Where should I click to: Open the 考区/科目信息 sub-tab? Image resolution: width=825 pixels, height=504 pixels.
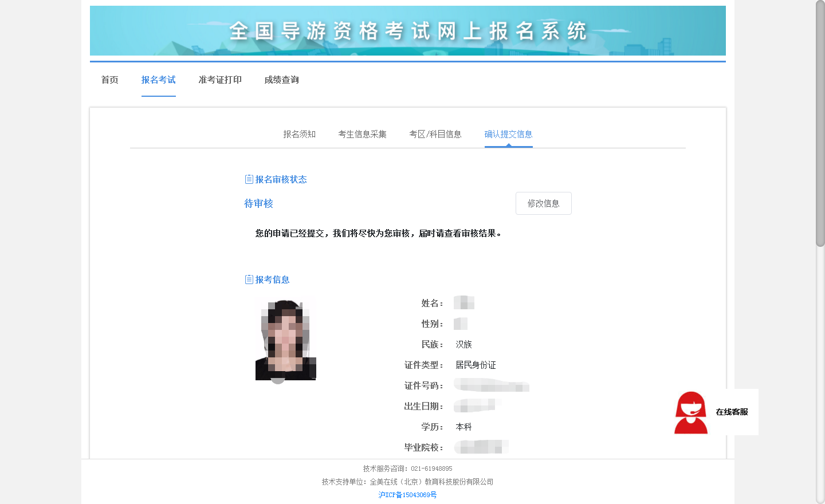tap(436, 134)
